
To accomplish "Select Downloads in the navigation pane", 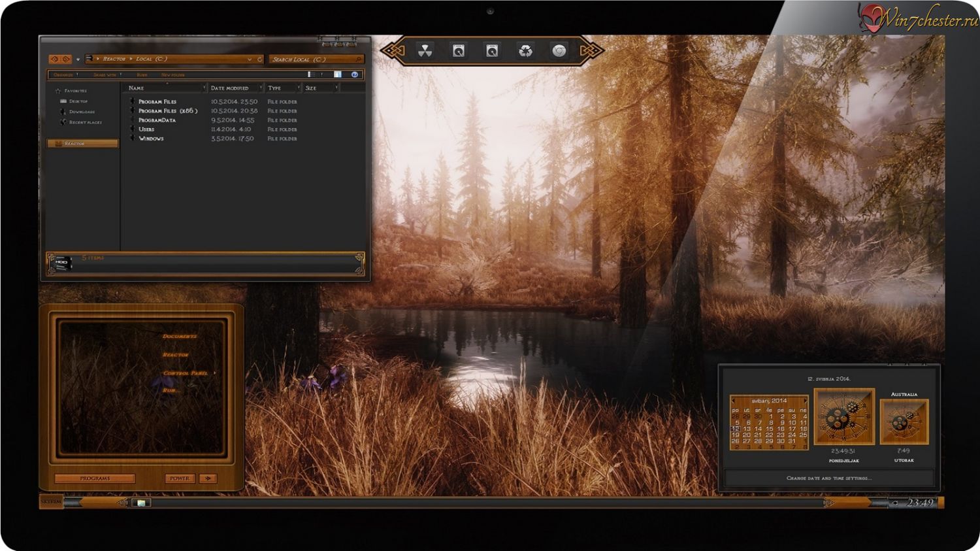I will click(x=82, y=112).
